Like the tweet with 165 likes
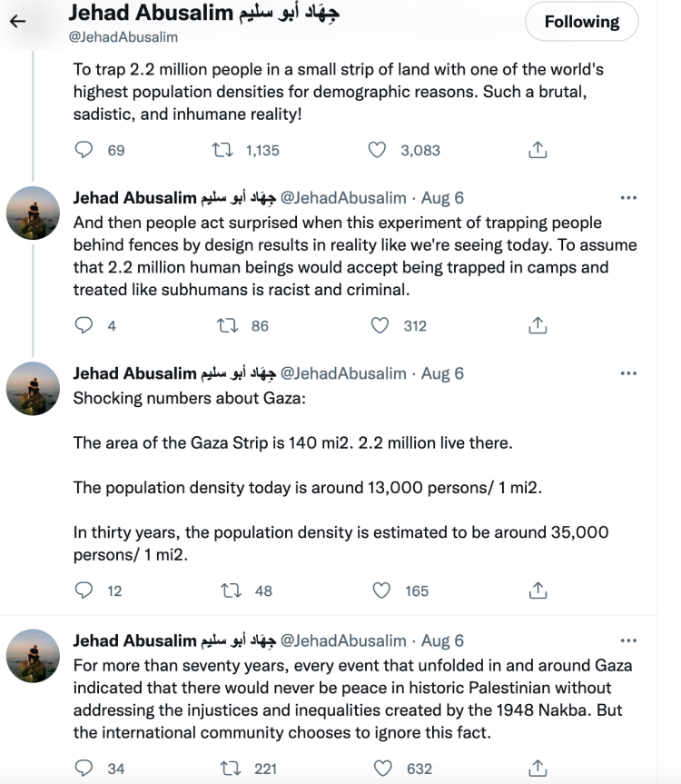The height and width of the screenshot is (784, 681). coord(381,590)
